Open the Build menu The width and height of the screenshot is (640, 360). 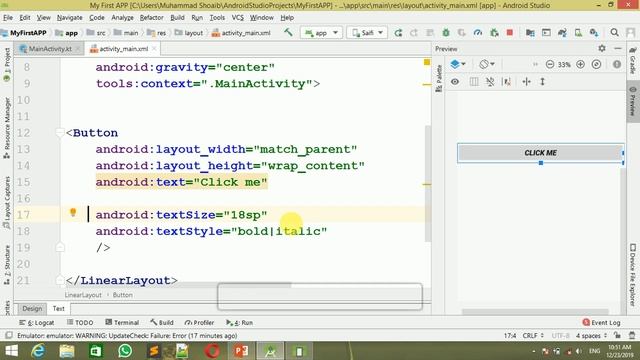click(177, 18)
